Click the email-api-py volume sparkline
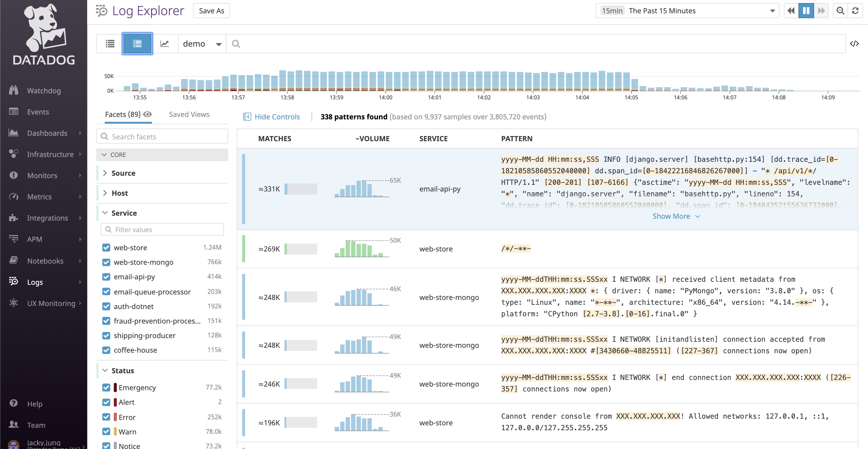Screen dimensions: 868x449 [362, 188]
